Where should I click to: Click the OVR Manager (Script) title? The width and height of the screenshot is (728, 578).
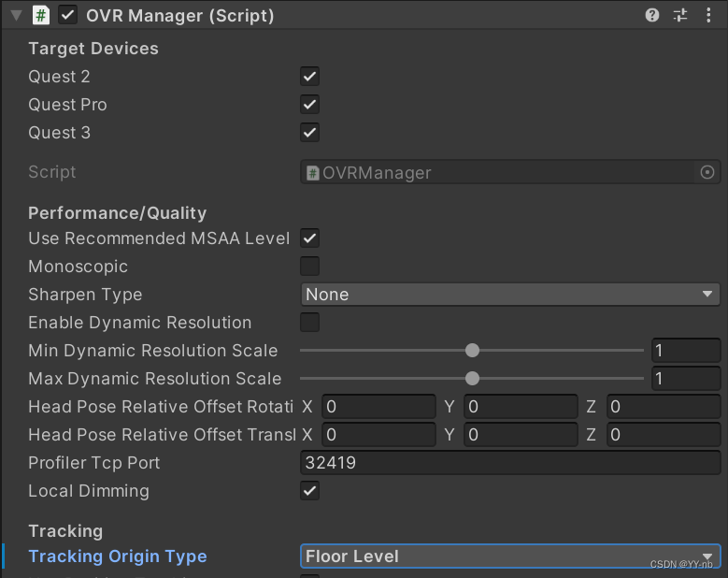pos(180,16)
